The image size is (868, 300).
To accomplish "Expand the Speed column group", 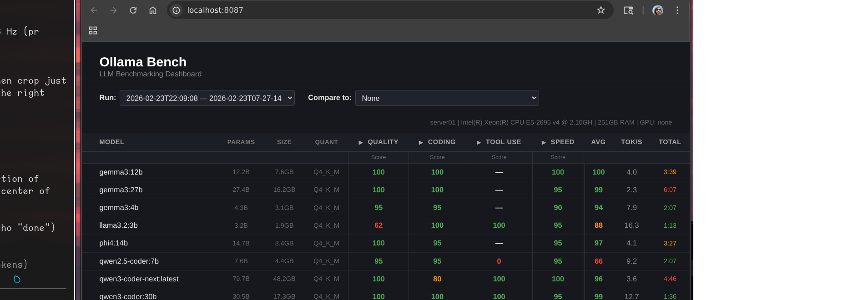I will [x=558, y=142].
